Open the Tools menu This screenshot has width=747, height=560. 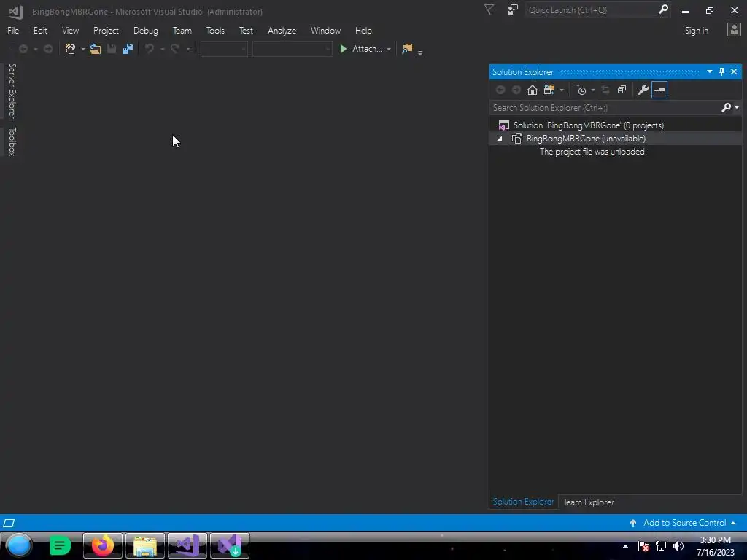[215, 31]
